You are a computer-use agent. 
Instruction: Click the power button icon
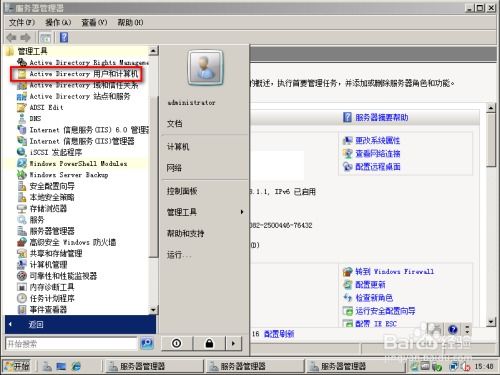177,343
